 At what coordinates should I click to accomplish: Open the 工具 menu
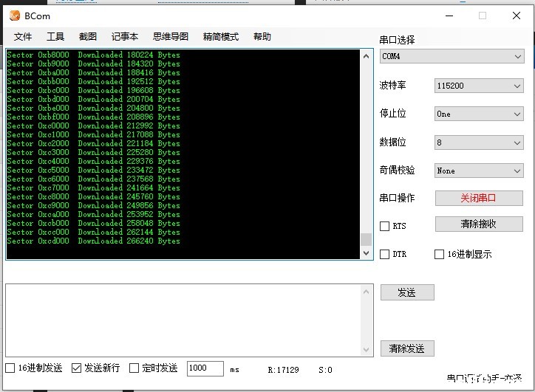click(x=55, y=37)
